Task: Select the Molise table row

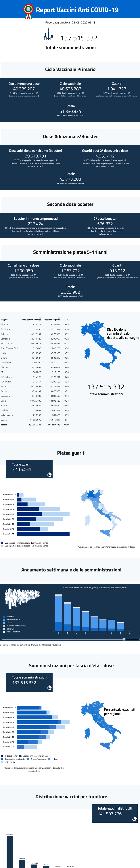Action: [x=35, y=372]
